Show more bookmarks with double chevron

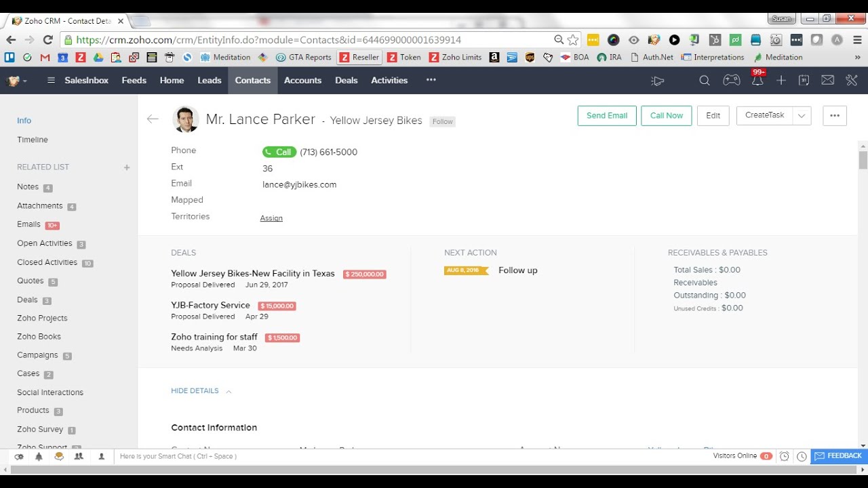pos(857,58)
